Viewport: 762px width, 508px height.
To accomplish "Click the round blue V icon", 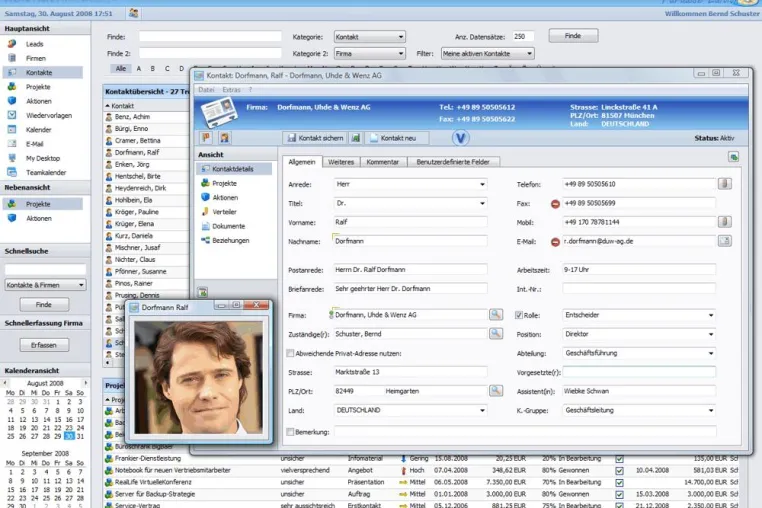I will point(460,138).
